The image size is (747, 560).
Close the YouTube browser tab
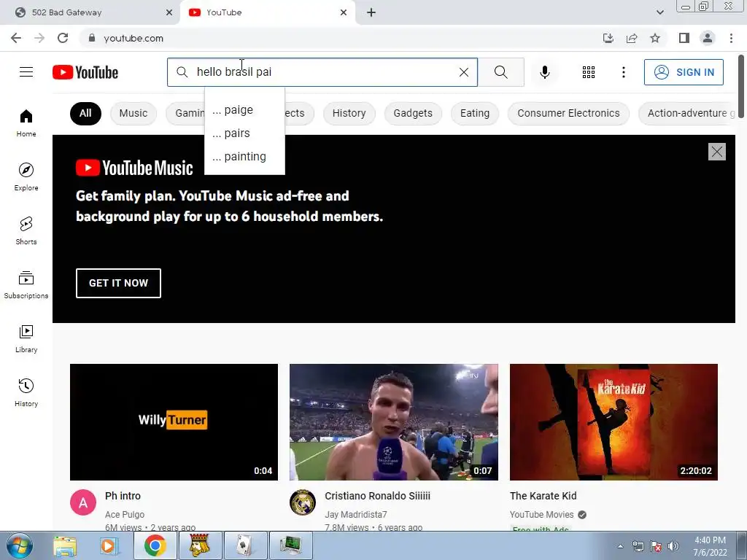point(344,12)
